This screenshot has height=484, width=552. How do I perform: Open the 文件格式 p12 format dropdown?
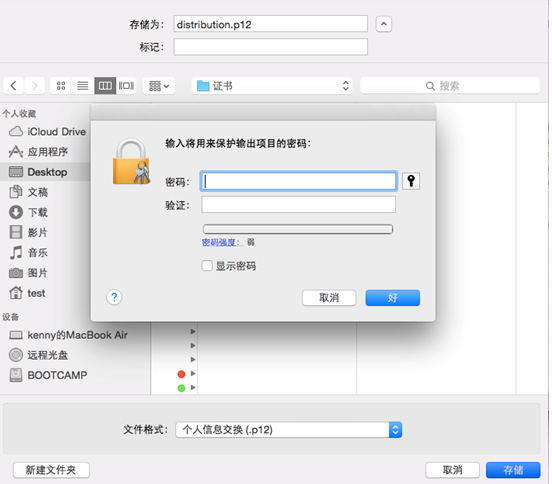(x=289, y=429)
